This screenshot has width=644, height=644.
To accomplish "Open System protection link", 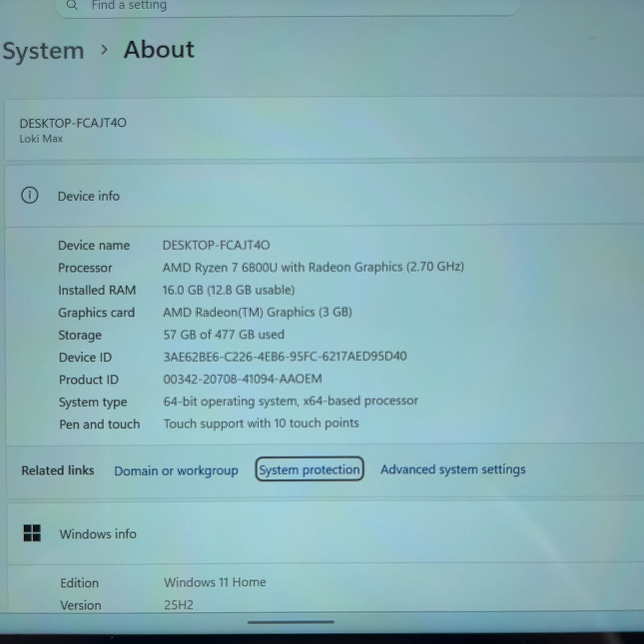I will pyautogui.click(x=309, y=470).
